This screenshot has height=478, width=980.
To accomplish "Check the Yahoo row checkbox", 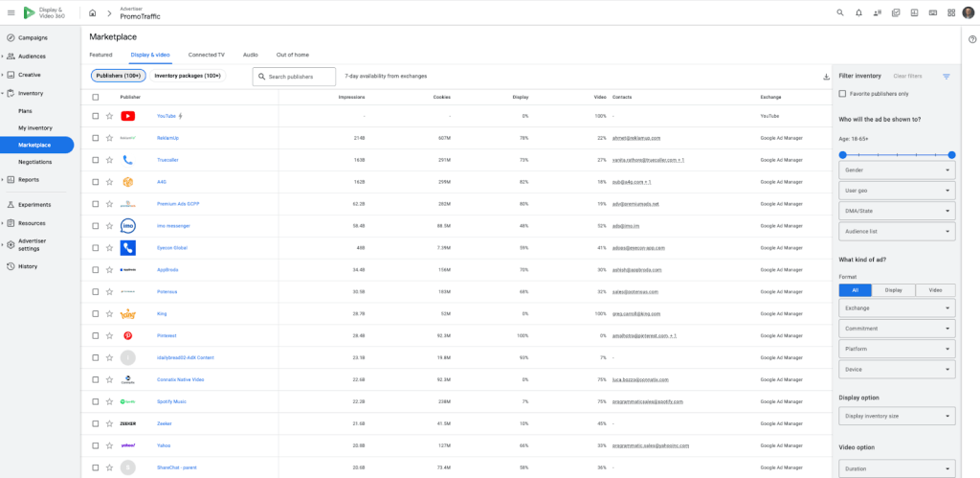I will 95,445.
